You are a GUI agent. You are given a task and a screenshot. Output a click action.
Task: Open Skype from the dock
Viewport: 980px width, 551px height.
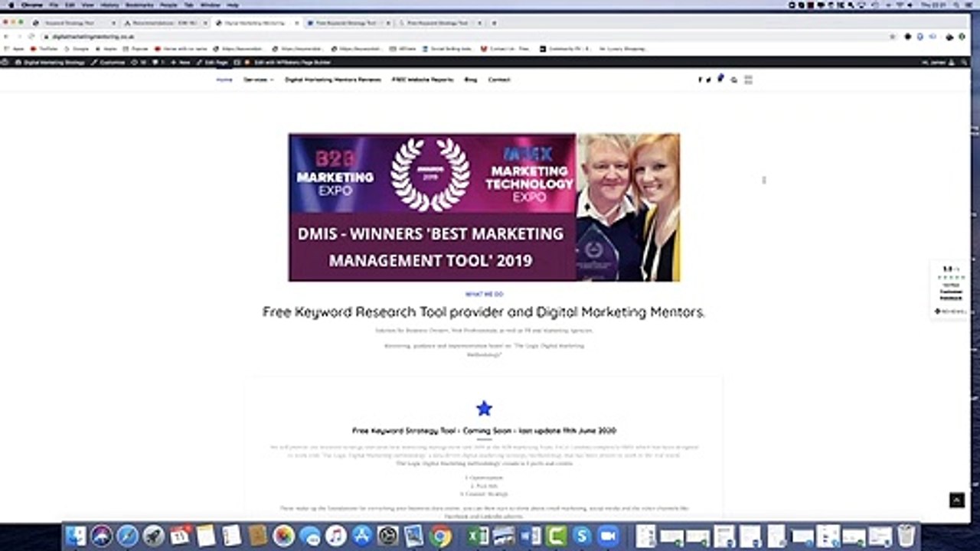582,536
